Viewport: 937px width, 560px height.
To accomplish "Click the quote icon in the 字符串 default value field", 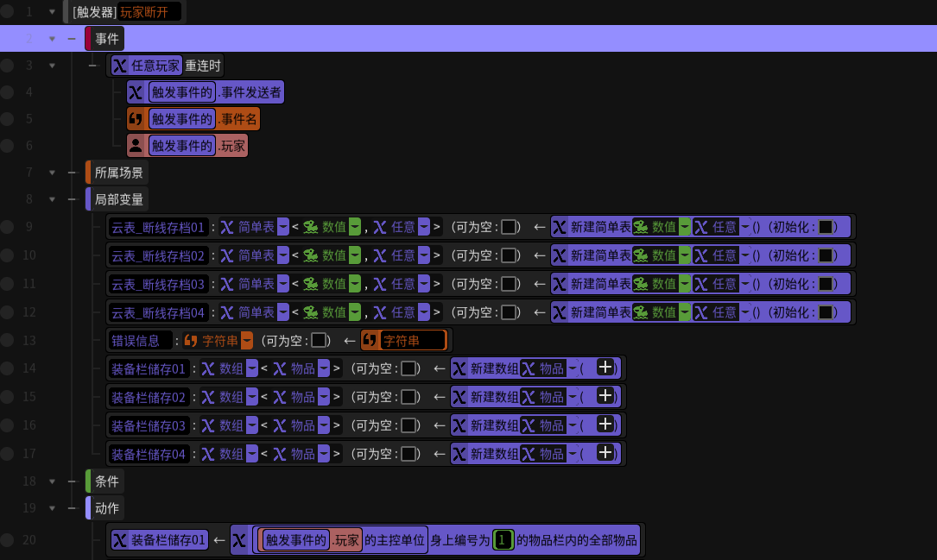I will [x=370, y=340].
